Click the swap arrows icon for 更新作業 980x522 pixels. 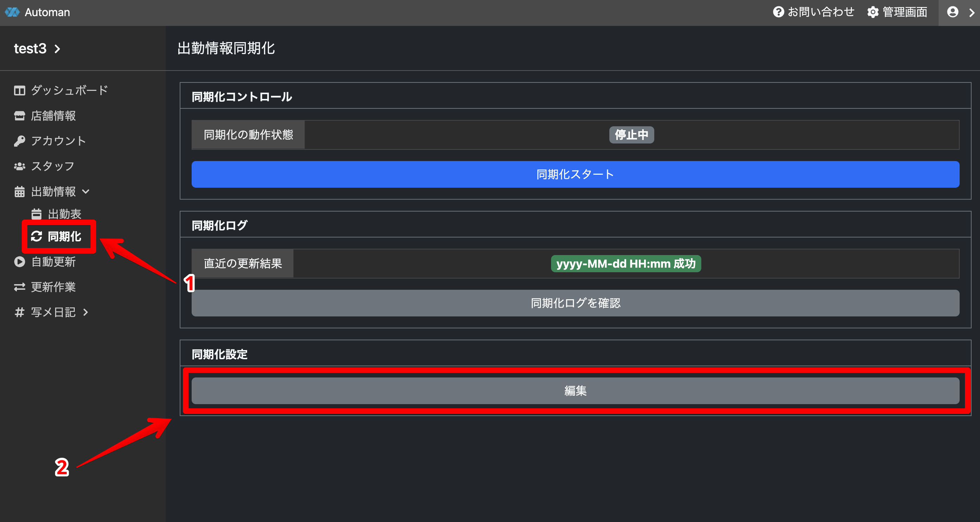point(19,287)
